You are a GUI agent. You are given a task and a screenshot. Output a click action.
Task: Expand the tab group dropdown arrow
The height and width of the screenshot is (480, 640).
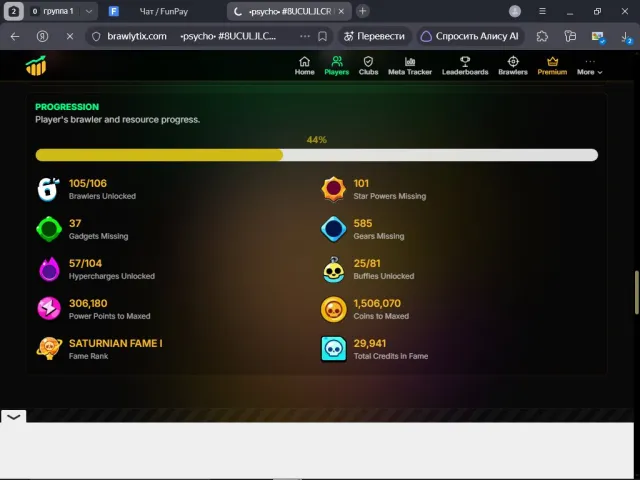click(x=89, y=11)
